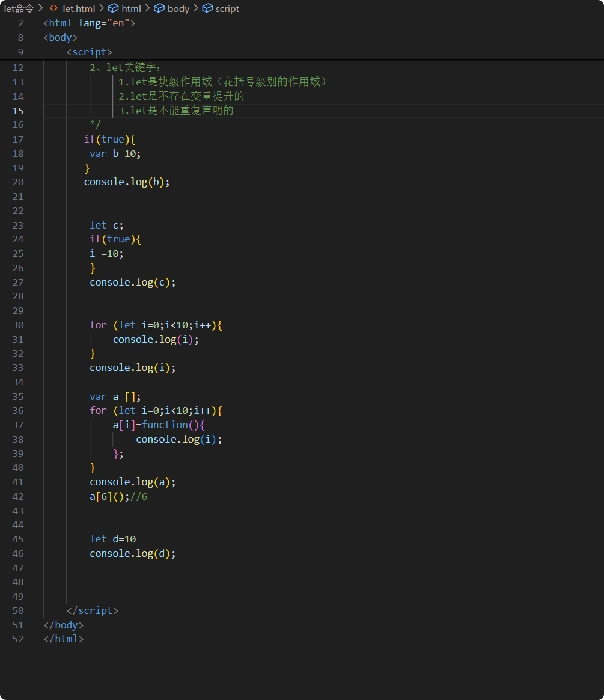Click 'var a=[];' declaration
Screen dimensions: 604x700
pyautogui.click(x=115, y=396)
